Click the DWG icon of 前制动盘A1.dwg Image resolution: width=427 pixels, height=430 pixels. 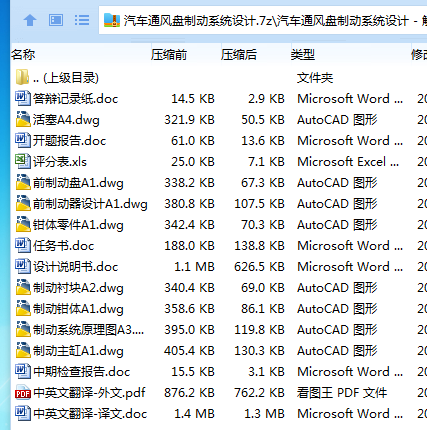pyautogui.click(x=22, y=182)
